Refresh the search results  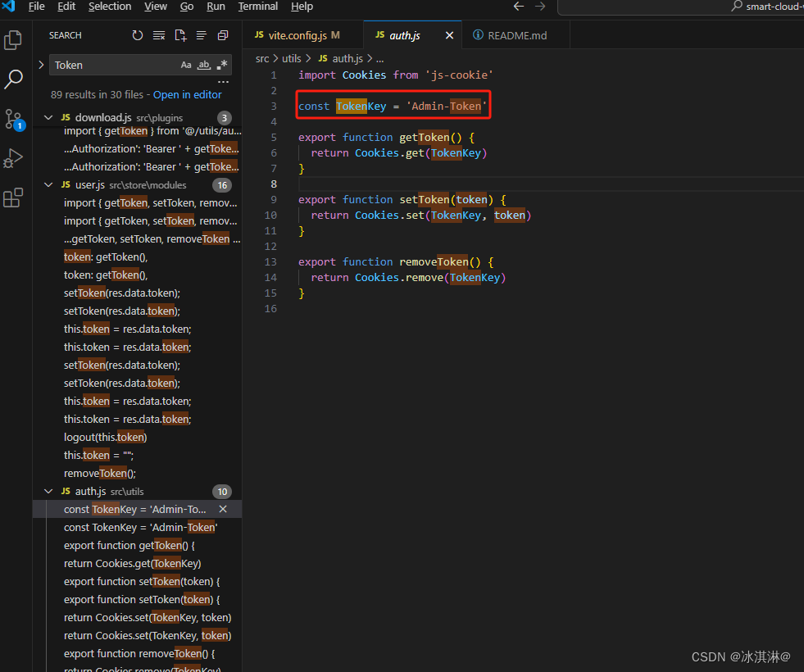point(138,35)
